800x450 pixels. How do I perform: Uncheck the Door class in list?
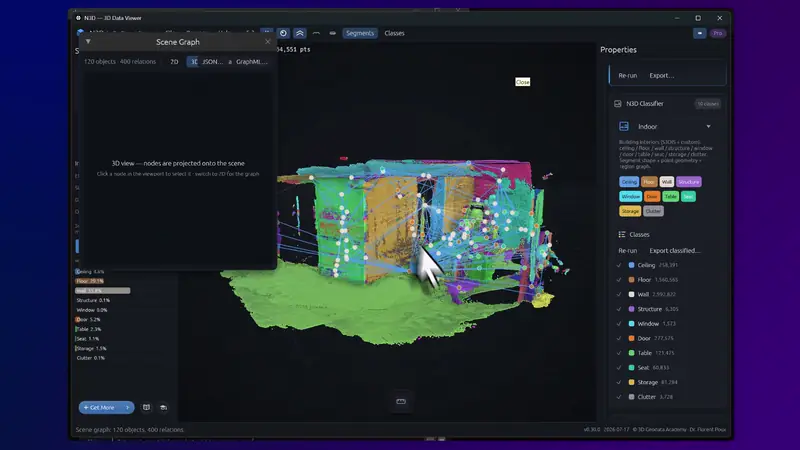pyautogui.click(x=619, y=338)
